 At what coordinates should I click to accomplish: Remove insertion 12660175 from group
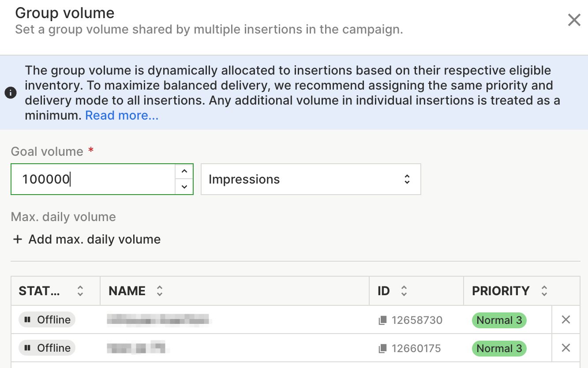click(x=566, y=348)
